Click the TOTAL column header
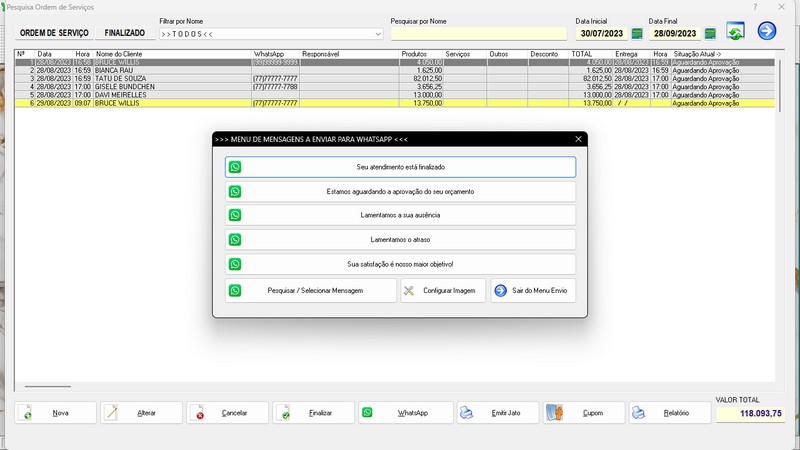Screen dimensions: 800x450 582,53
